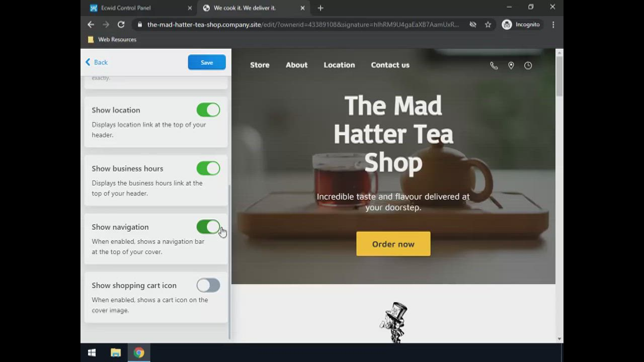
Task: Click the settings panel scrollbar
Action: (229, 261)
